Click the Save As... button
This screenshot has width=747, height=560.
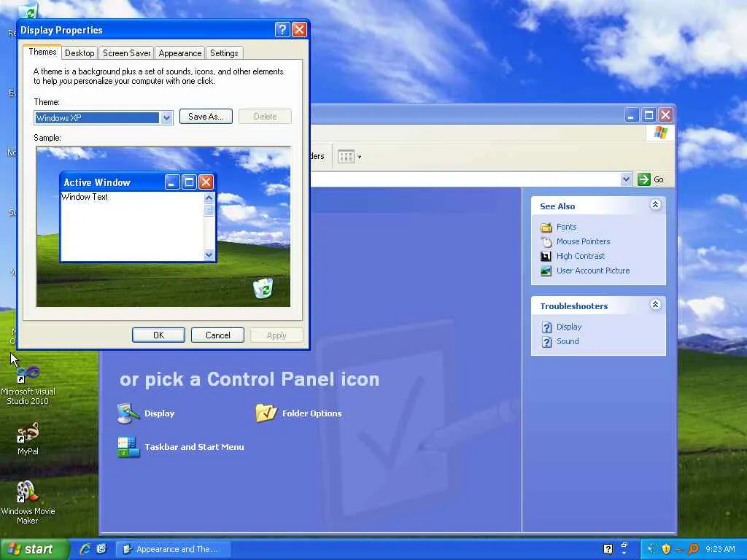206,117
